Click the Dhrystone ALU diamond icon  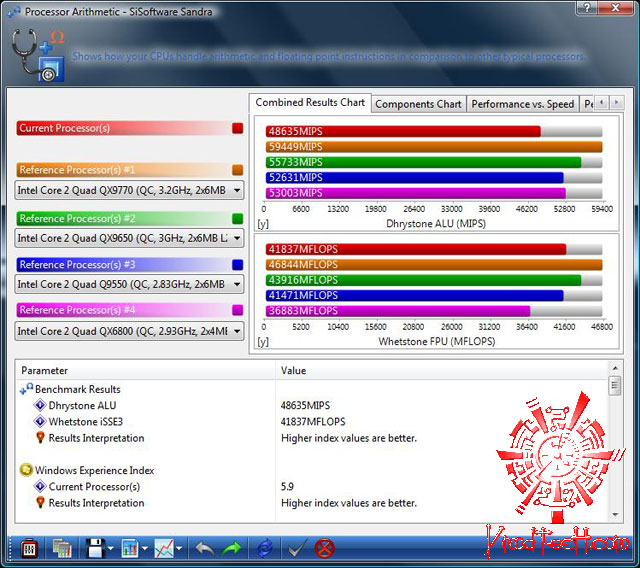(40, 405)
